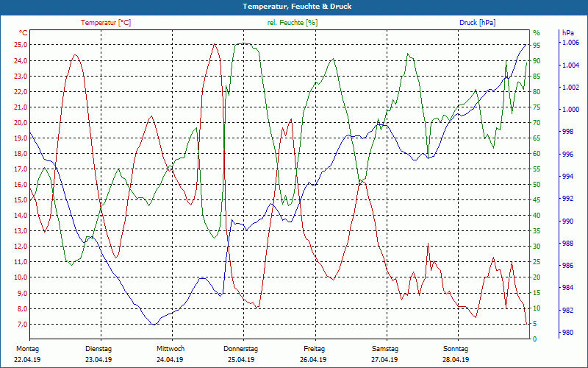Click the '°C' axis unit label
The height and width of the screenshot is (368, 588).
pos(24,33)
